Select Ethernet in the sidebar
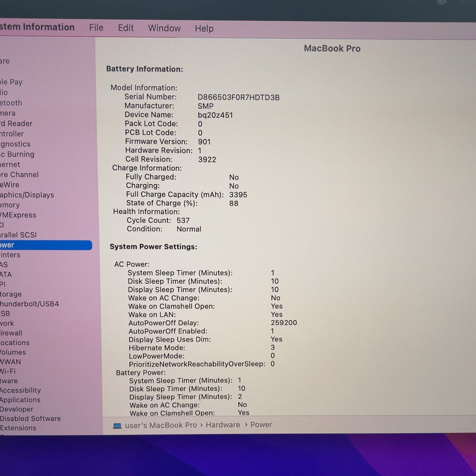 (x=10, y=164)
